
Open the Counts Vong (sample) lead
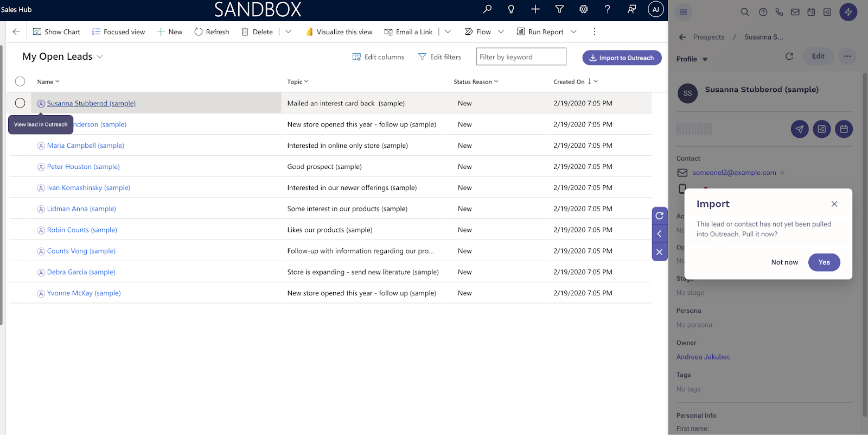[81, 251]
